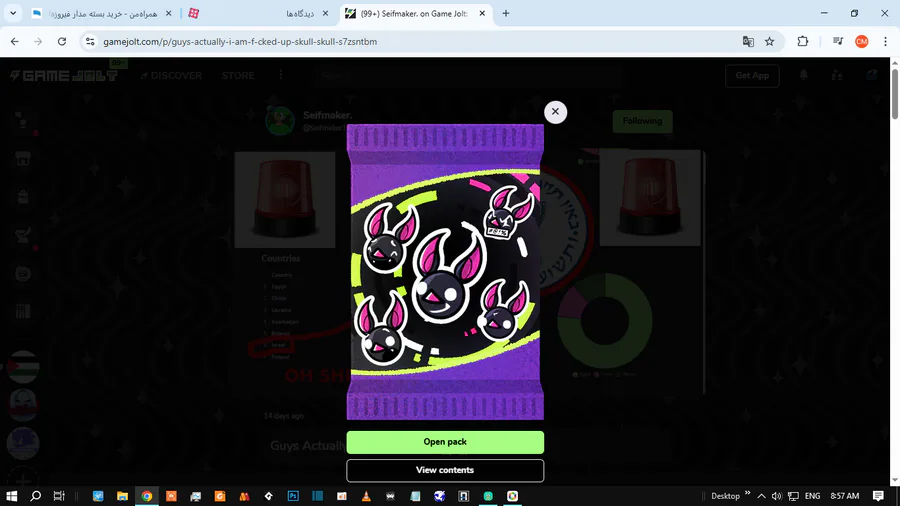Open the volume control in system tray

(777, 496)
